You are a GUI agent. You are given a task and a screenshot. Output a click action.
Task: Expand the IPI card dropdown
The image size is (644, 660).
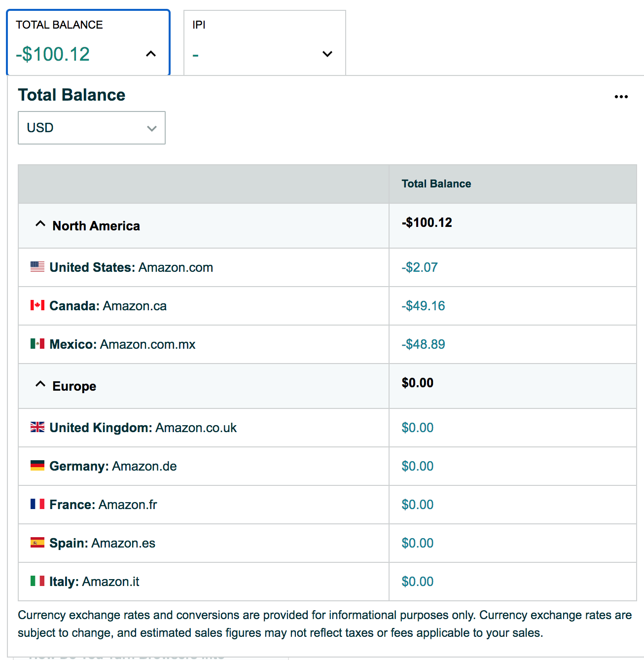(327, 54)
